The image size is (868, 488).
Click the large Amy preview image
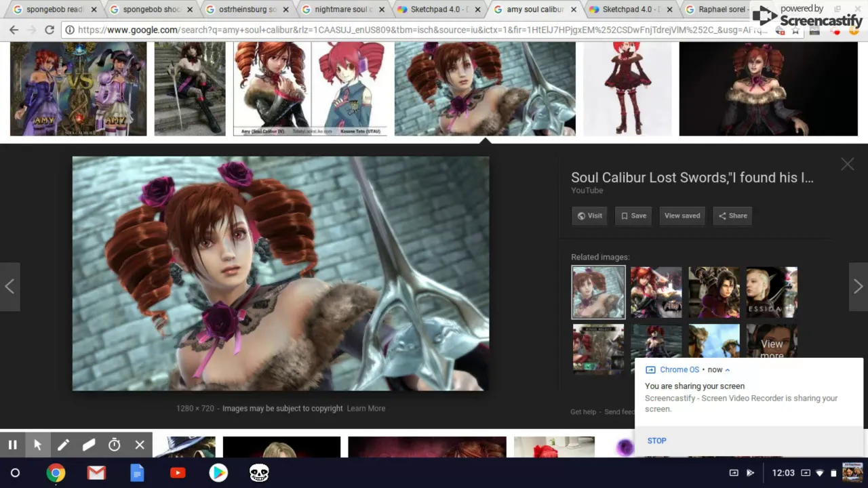281,274
